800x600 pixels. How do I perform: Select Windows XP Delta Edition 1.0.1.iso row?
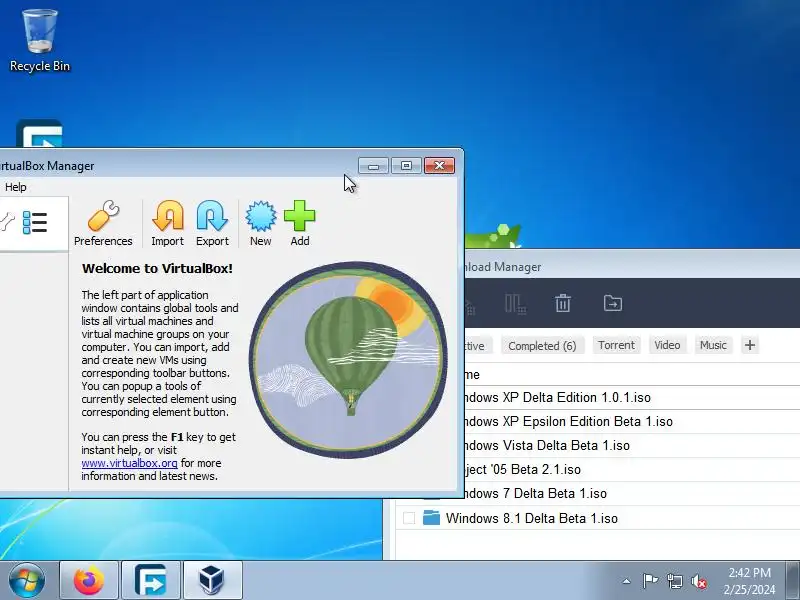point(632,397)
